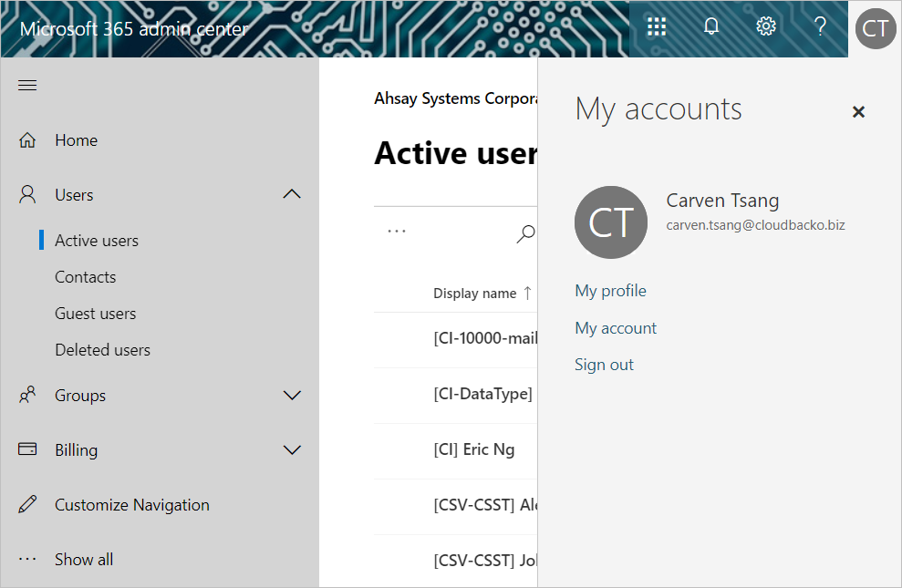Click the help question mark icon

coord(820,27)
